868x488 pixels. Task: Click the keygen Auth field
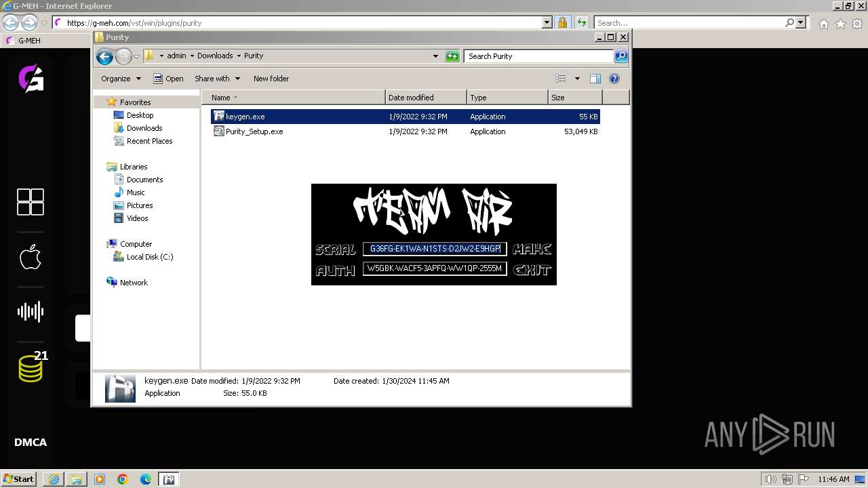(x=435, y=268)
